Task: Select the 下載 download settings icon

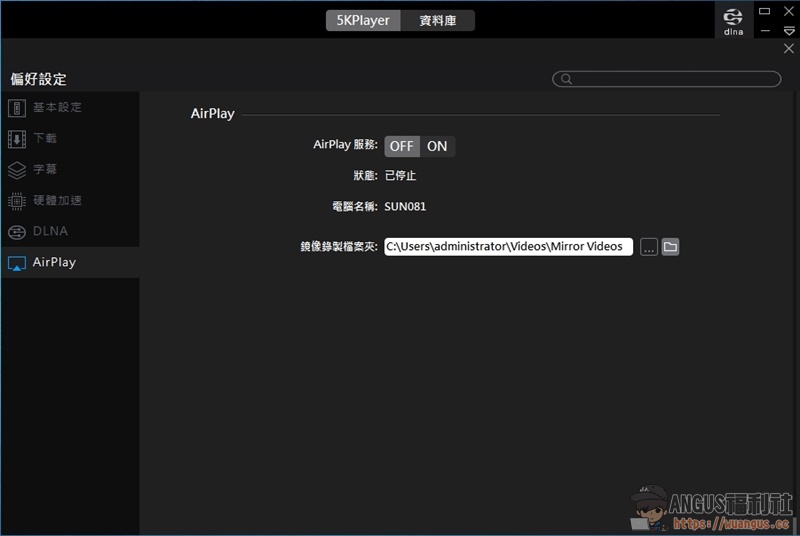Action: [17, 138]
